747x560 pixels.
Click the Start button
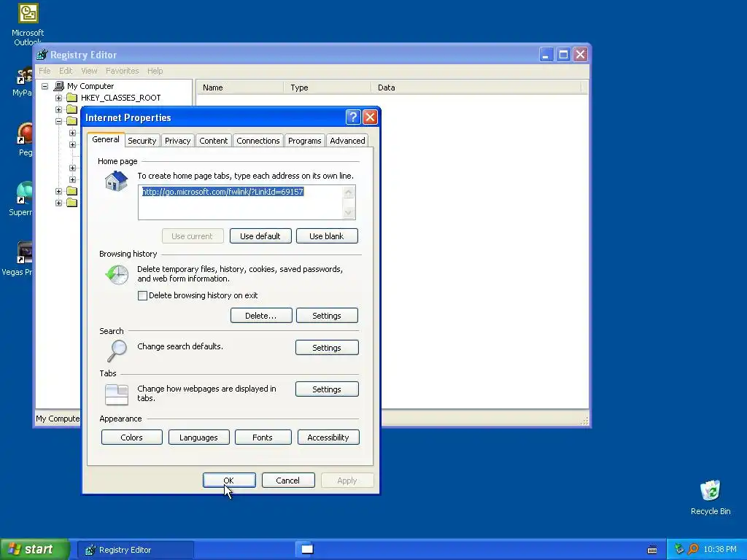coord(34,550)
